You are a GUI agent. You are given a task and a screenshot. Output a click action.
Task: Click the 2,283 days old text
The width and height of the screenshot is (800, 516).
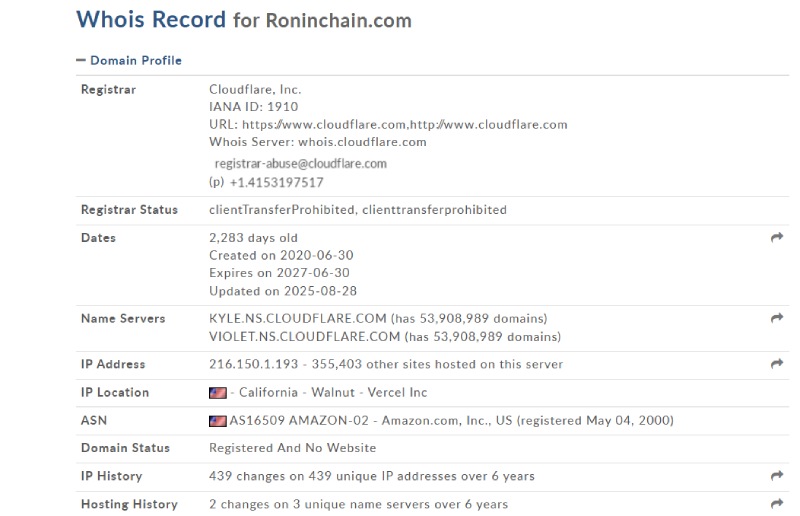pyautogui.click(x=254, y=238)
